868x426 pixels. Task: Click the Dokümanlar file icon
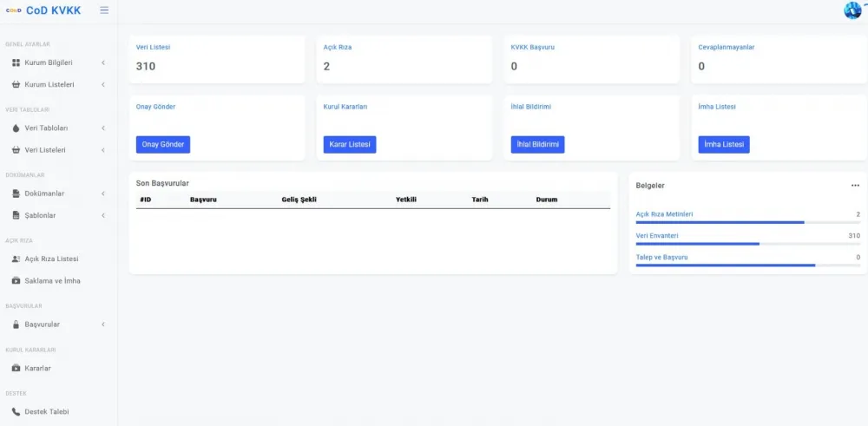tap(16, 193)
